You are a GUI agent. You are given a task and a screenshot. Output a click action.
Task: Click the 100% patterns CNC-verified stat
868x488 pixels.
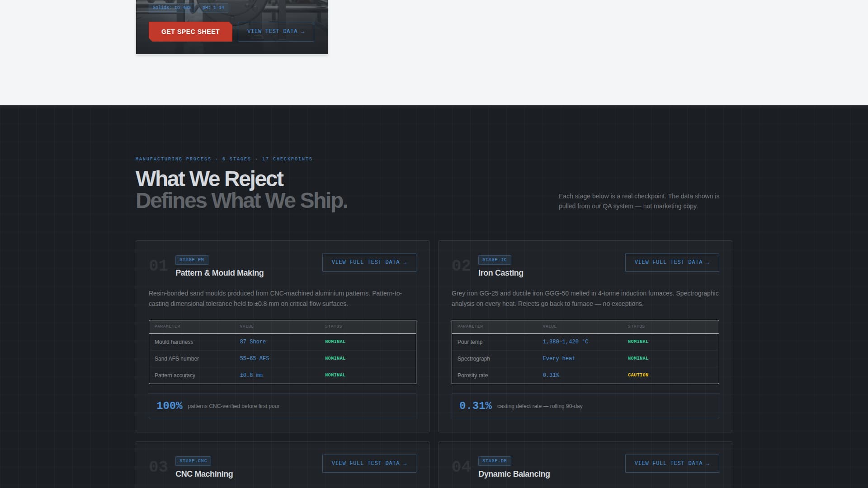170,406
